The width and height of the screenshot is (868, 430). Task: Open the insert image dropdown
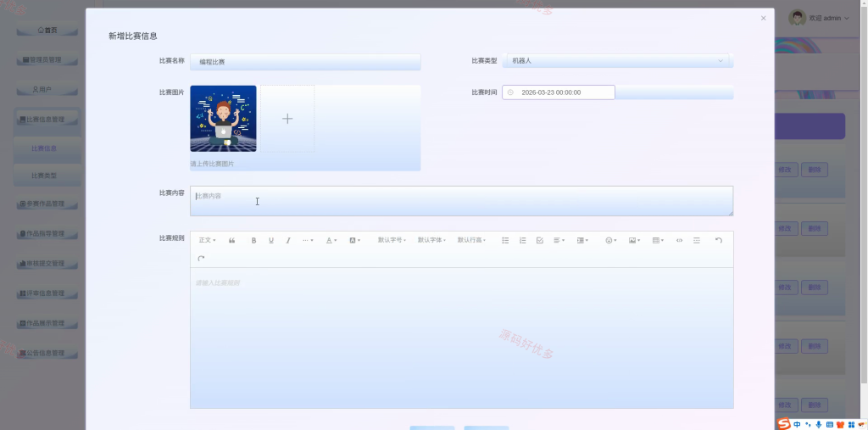tap(634, 241)
